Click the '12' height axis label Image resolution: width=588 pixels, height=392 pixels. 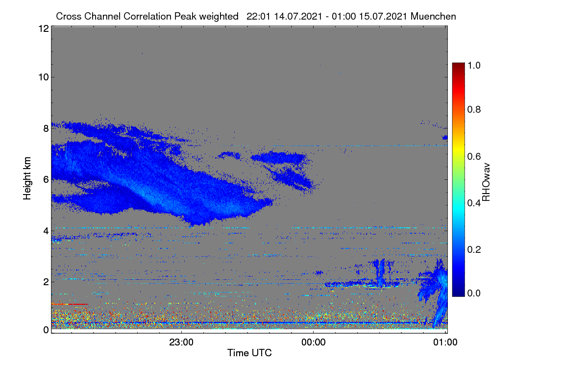click(43, 28)
